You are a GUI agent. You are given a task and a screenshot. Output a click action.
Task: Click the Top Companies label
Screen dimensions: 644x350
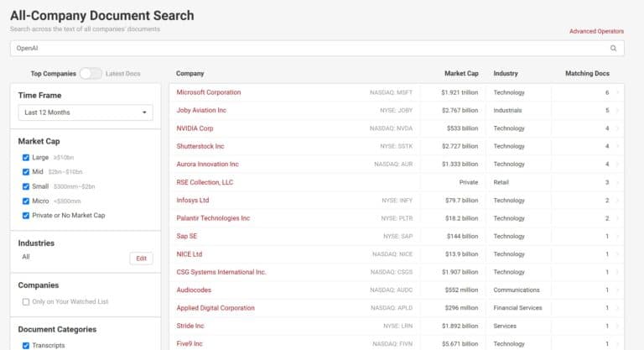tap(54, 74)
